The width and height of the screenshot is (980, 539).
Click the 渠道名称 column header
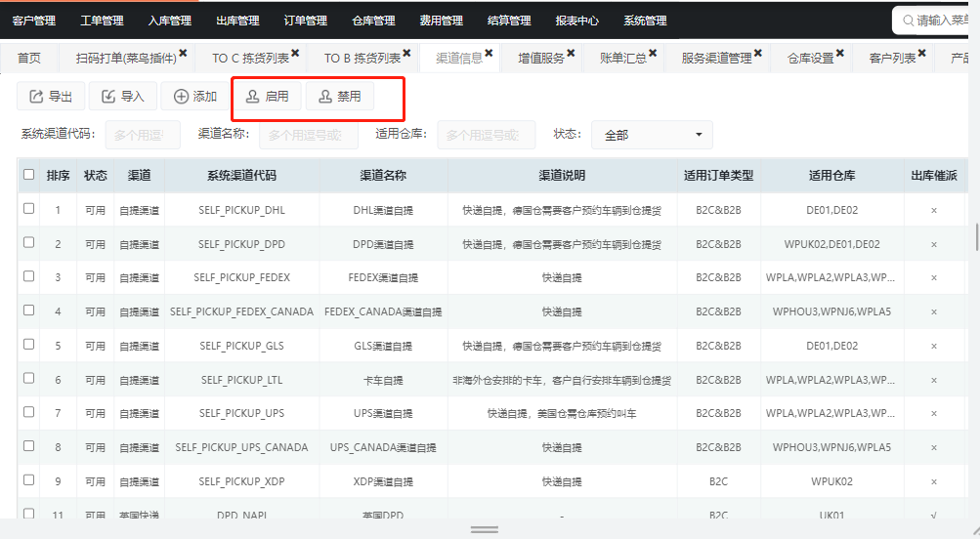pyautogui.click(x=383, y=176)
